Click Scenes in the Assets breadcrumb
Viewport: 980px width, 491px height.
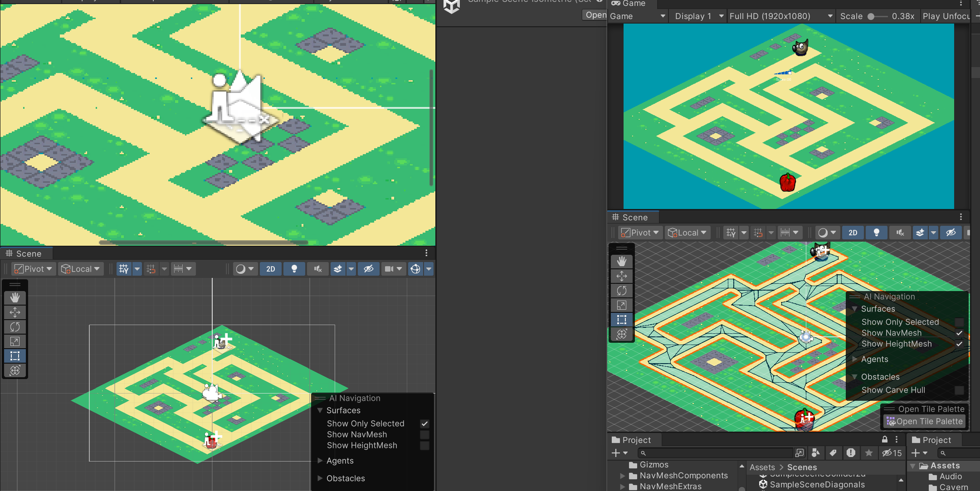pos(802,467)
